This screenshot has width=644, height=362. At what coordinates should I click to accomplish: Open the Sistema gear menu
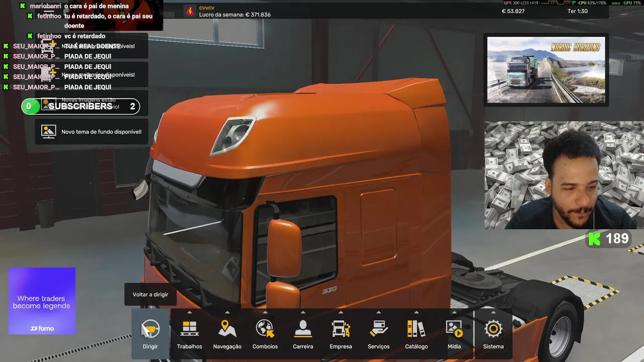pyautogui.click(x=493, y=329)
